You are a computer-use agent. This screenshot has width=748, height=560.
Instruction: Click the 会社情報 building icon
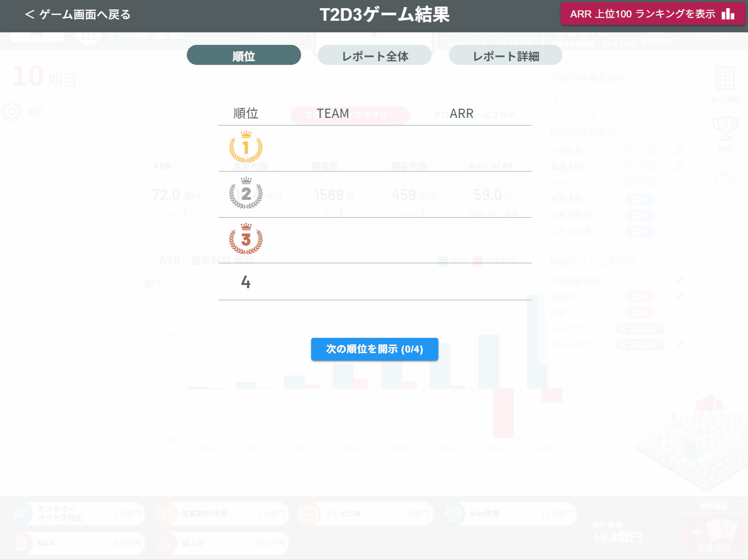click(725, 80)
